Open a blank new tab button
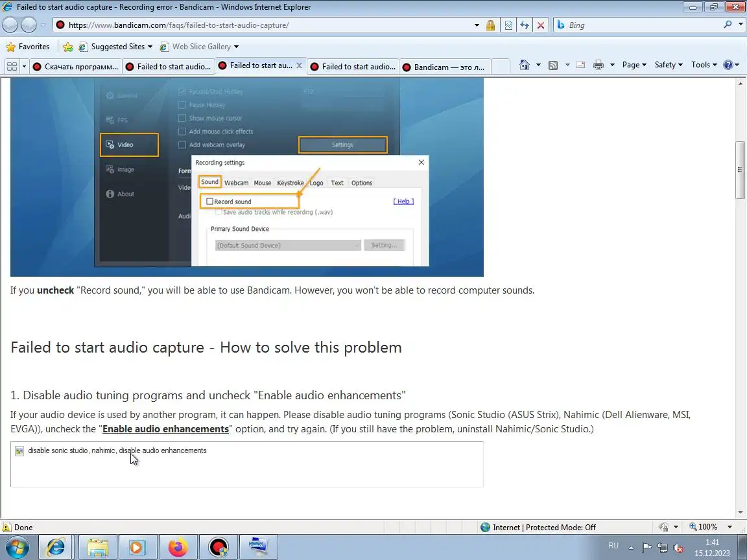The image size is (747, 560). 500,67
